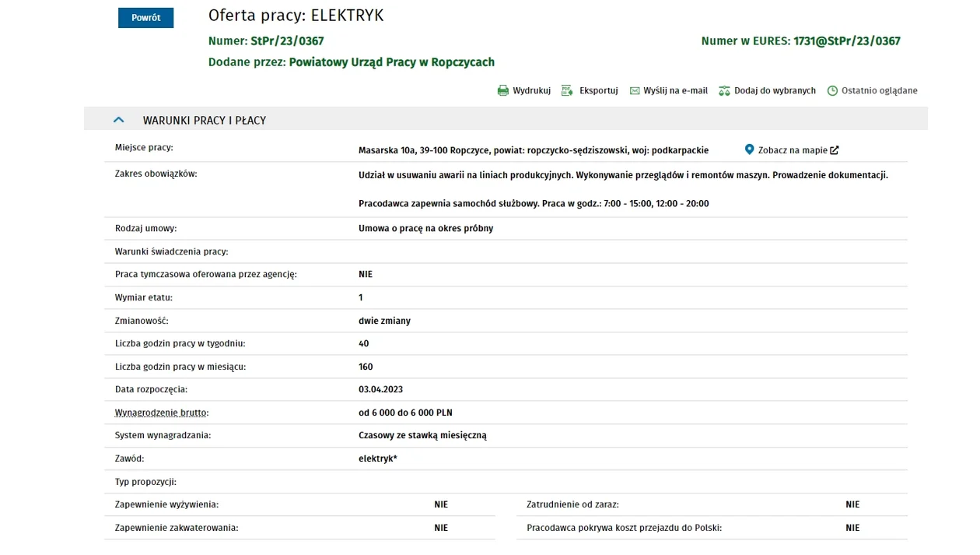Click the Zakres obowiązków label

point(156,174)
